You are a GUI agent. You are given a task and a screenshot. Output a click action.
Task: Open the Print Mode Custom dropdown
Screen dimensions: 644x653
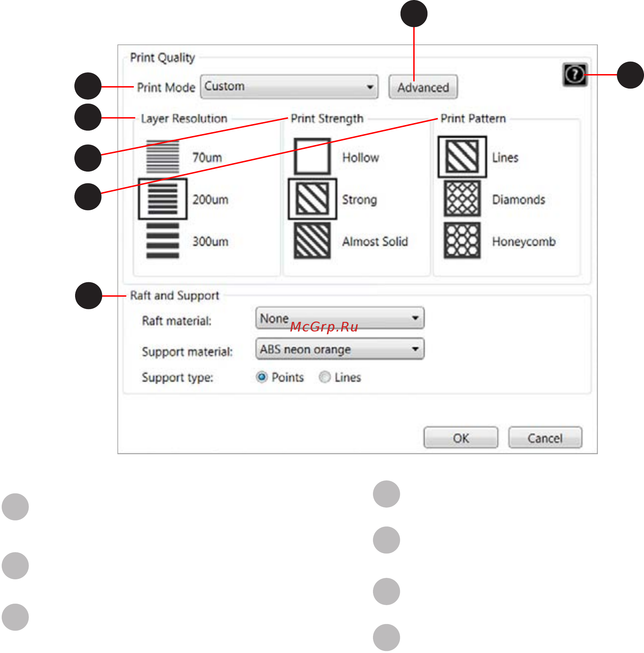pos(289,87)
